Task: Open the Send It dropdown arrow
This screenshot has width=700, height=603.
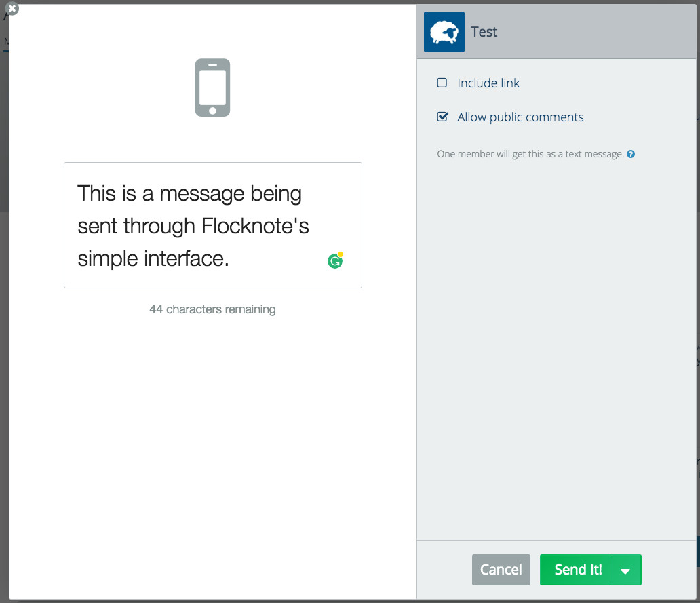Action: click(626, 570)
